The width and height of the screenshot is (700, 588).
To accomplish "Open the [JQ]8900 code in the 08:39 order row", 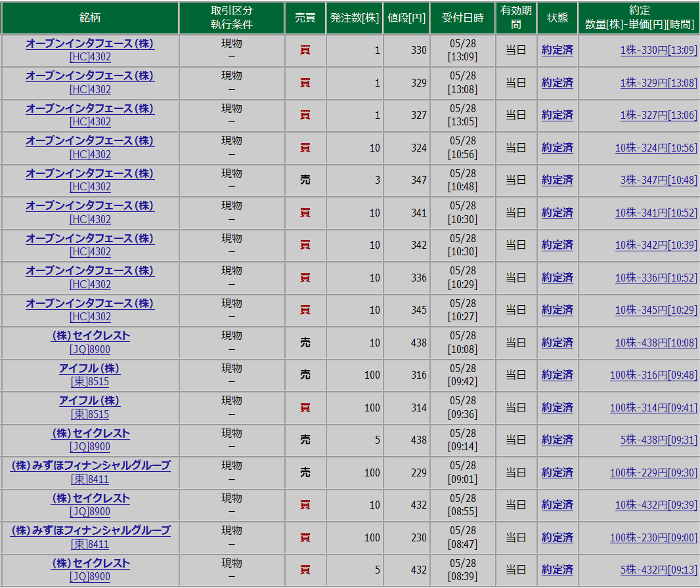I will [x=90, y=577].
